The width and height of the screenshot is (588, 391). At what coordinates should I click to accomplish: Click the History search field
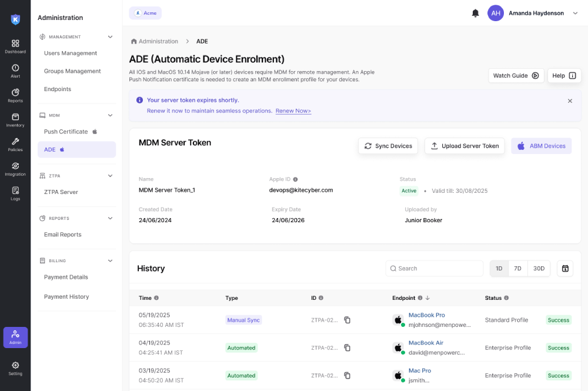point(435,268)
